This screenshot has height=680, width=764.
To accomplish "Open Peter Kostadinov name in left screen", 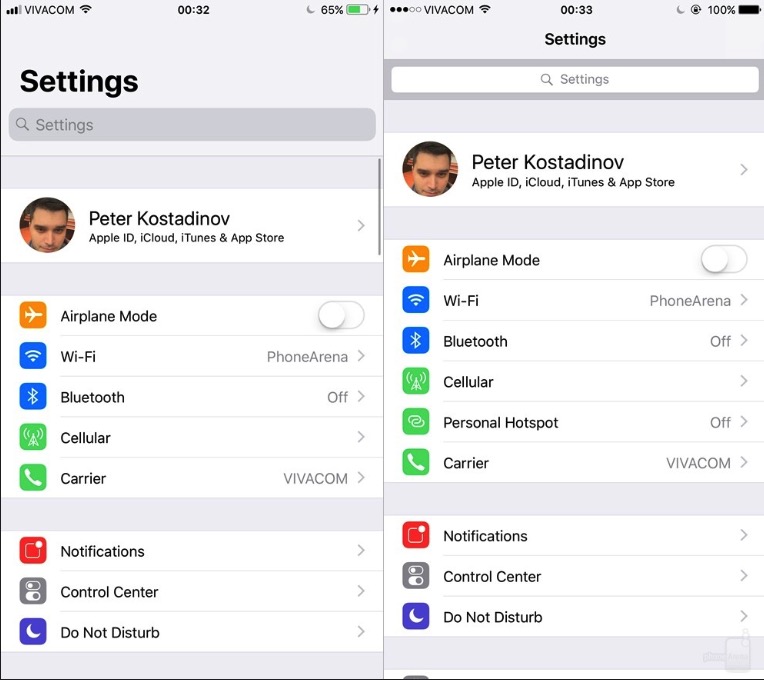I will [x=159, y=219].
